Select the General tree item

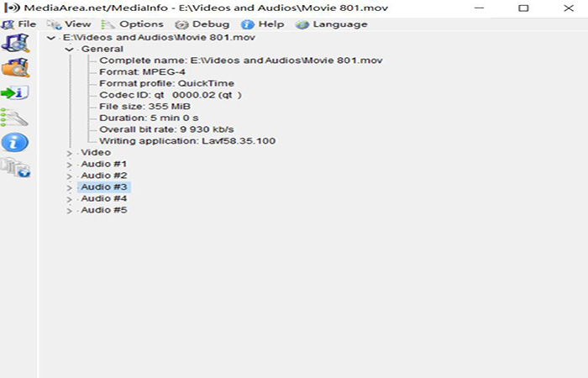(x=102, y=49)
